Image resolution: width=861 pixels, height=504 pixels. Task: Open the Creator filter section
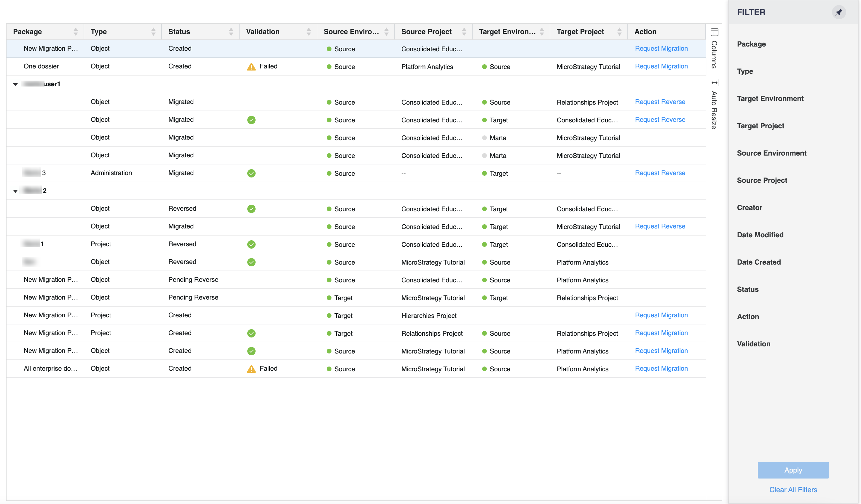(749, 207)
